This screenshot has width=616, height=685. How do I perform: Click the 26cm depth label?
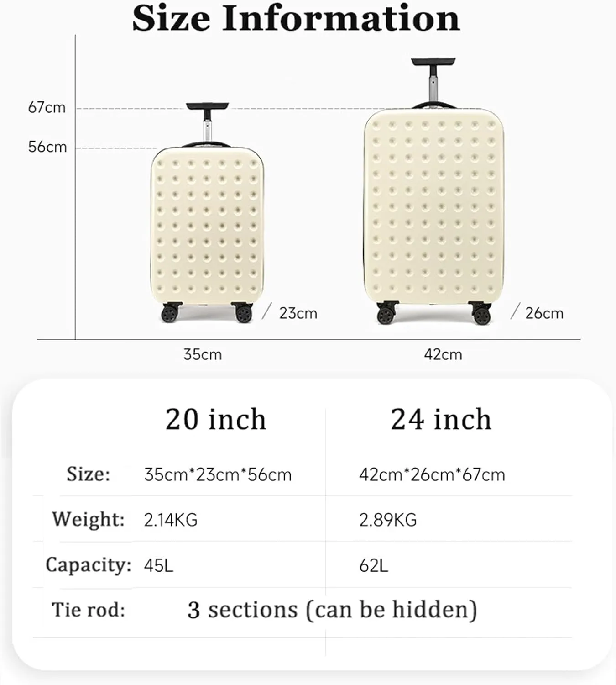click(544, 313)
